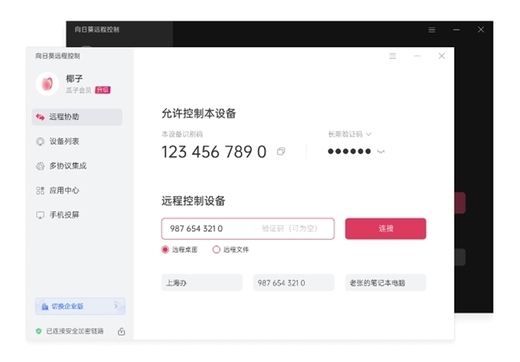The width and height of the screenshot is (520, 362).
Task: Select 手机投屏 in the sidebar
Action: pos(58,215)
